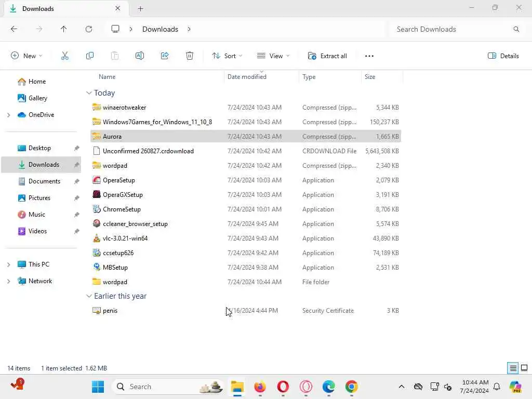
Task: Open the New item dropdown
Action: click(x=26, y=56)
